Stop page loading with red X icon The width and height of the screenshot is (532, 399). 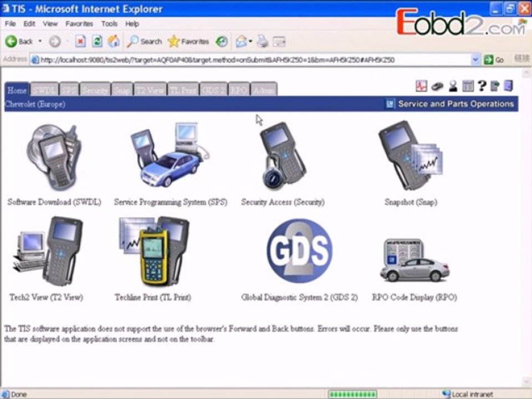[80, 42]
